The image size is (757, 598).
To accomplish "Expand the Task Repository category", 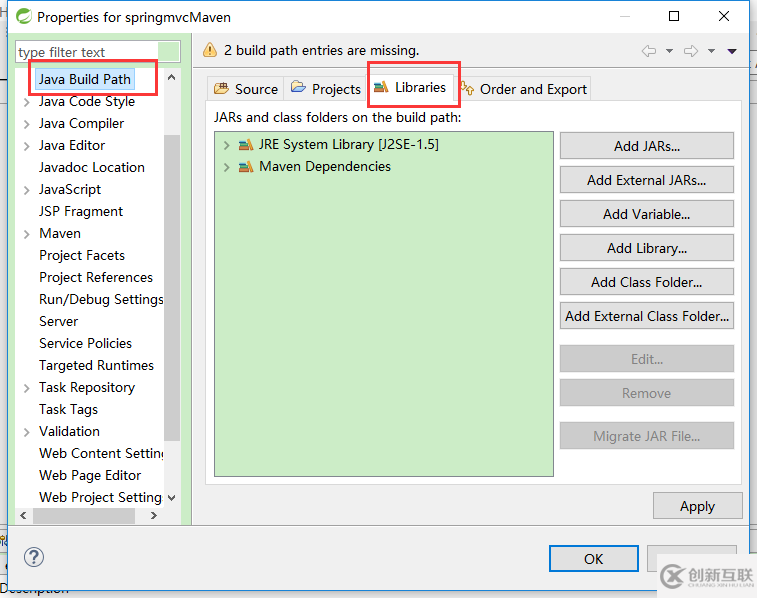I will coord(27,388).
